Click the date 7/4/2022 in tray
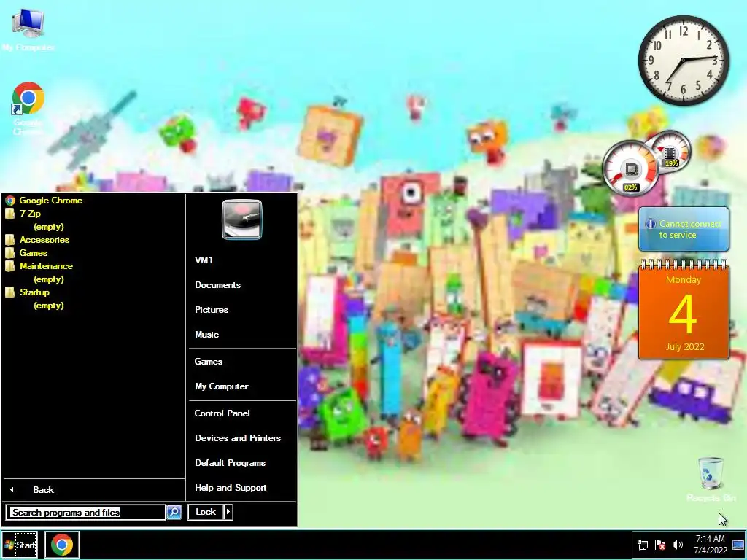 click(x=710, y=551)
